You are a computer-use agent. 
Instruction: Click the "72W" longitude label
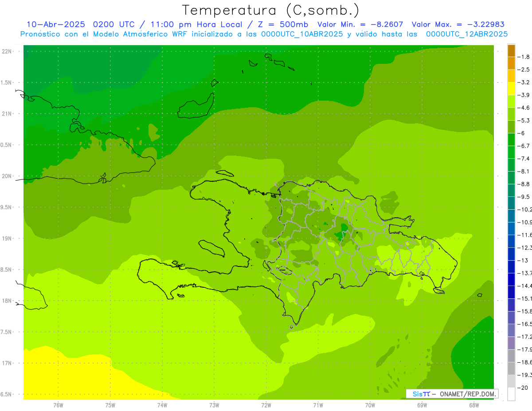266,404
